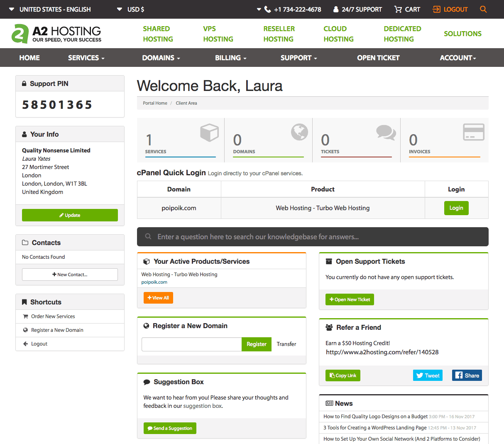Click the Logout link in top bar
The height and width of the screenshot is (444, 504).
pyautogui.click(x=450, y=9)
